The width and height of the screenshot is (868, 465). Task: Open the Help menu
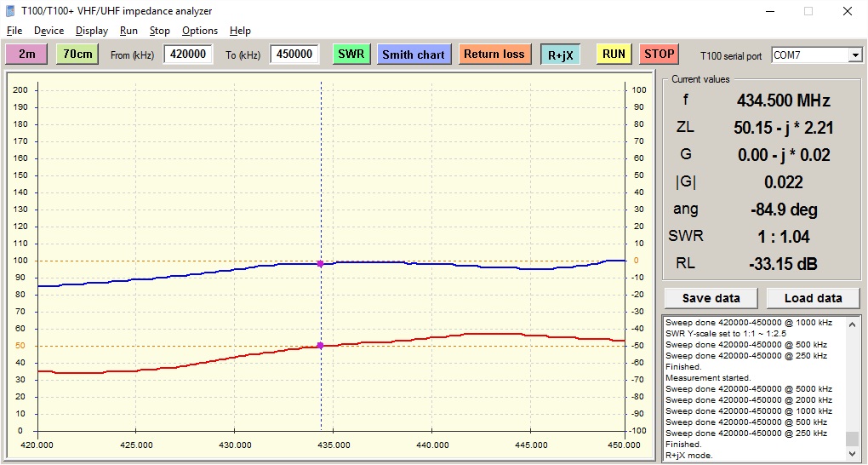241,31
